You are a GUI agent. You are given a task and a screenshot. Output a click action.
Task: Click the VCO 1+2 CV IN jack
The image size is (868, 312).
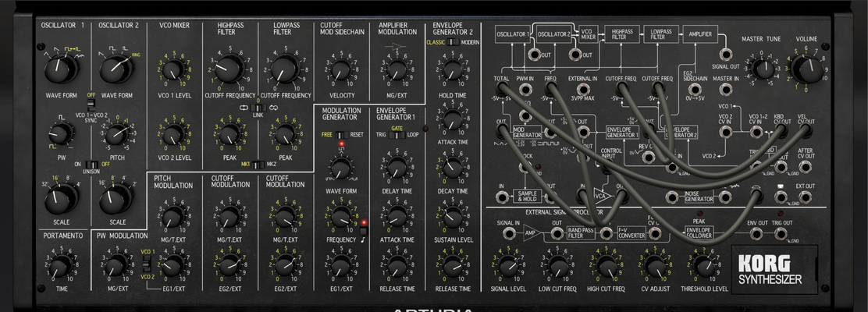(755, 132)
